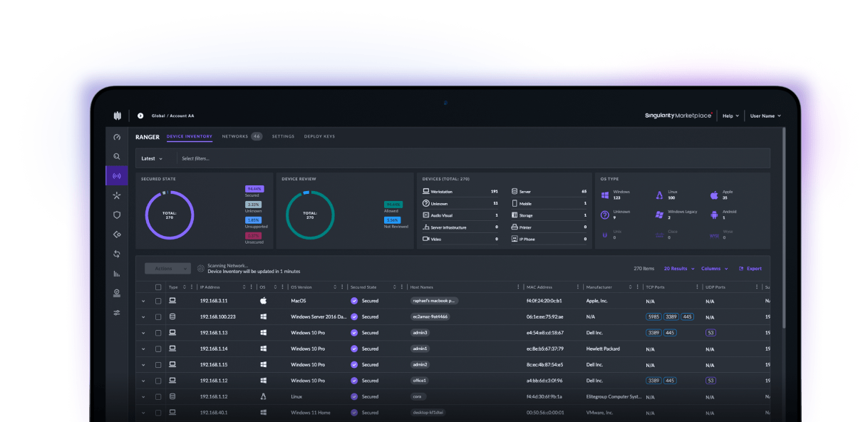Click the Android OS type icon

coord(714,215)
